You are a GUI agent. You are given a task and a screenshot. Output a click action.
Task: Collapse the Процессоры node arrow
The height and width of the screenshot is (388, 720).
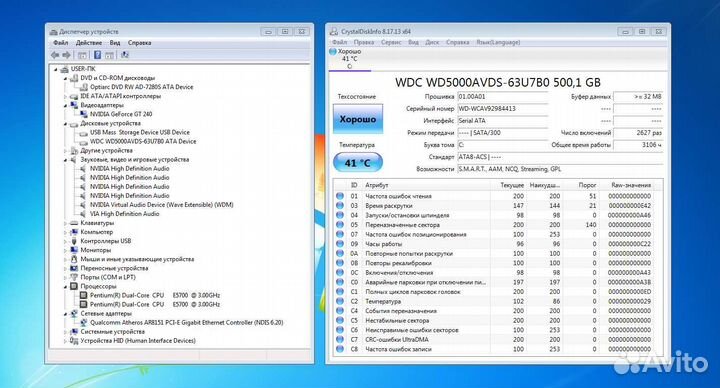coord(65,287)
